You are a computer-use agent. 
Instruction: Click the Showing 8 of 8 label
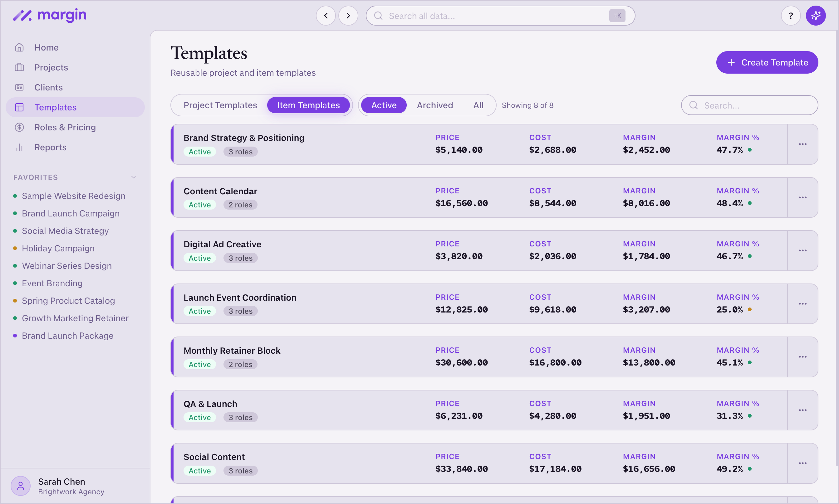point(527,105)
